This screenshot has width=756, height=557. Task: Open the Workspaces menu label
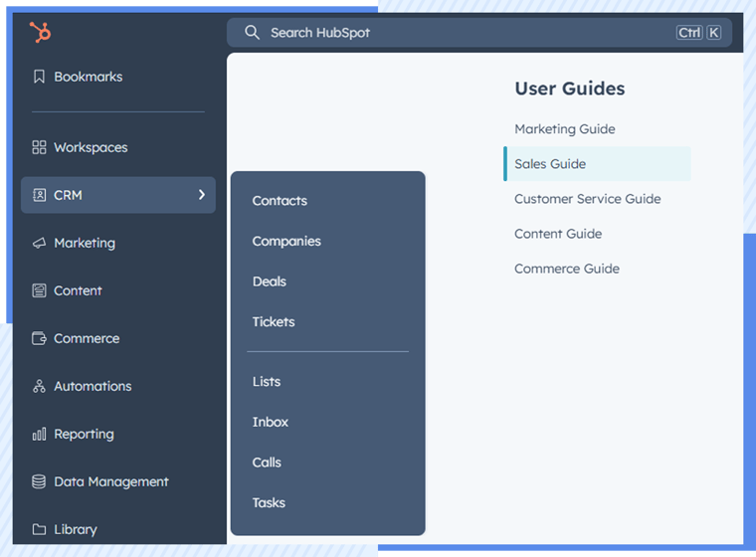pyautogui.click(x=91, y=147)
